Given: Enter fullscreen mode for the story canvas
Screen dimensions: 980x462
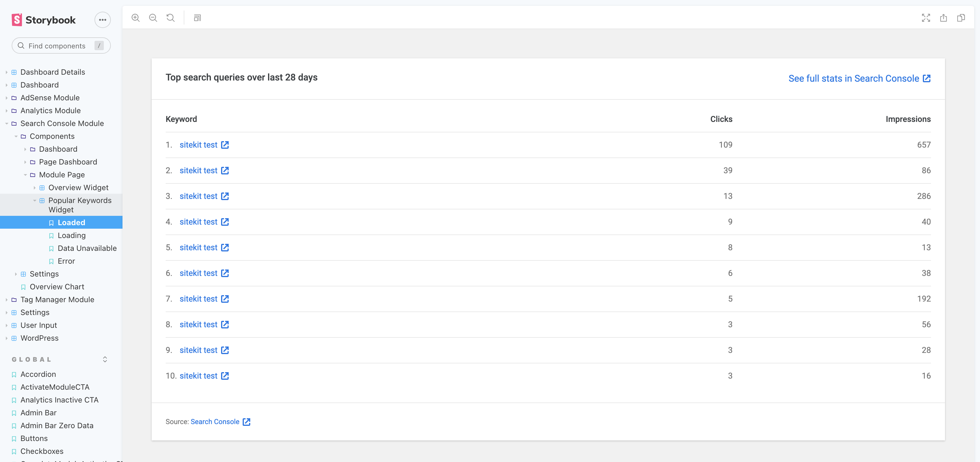Looking at the screenshot, I should (926, 17).
